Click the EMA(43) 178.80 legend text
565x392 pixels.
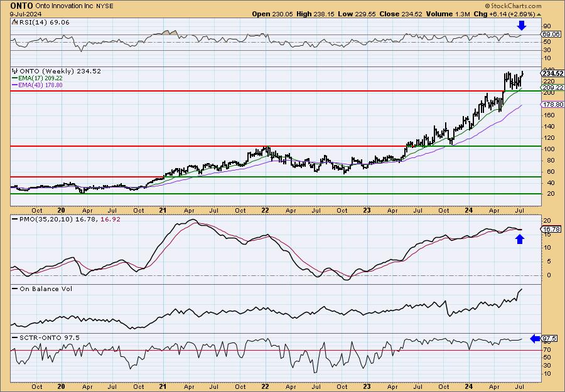[40, 85]
